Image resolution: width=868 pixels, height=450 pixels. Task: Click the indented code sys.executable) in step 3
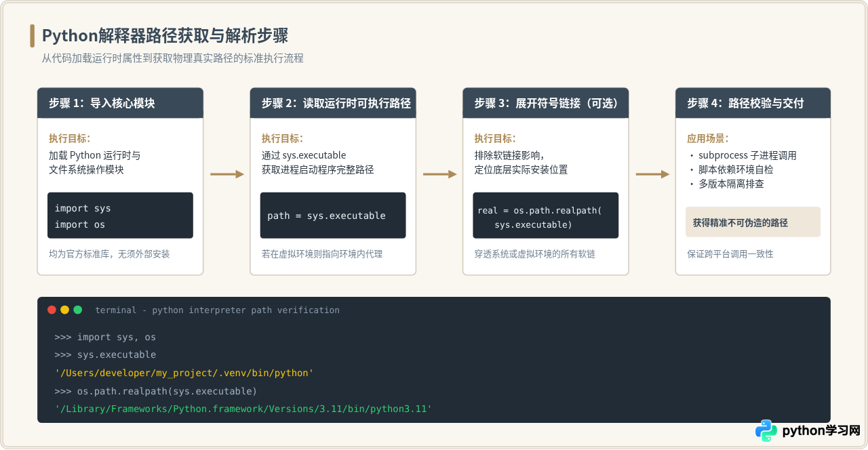(533, 225)
